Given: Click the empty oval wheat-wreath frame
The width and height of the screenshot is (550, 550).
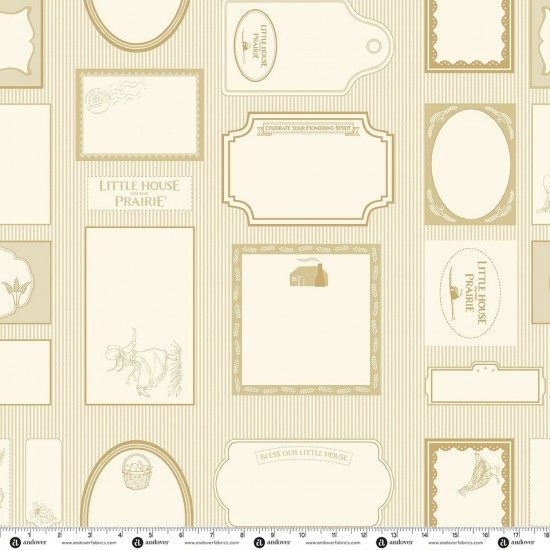Looking at the screenshot, I should tap(470, 164).
